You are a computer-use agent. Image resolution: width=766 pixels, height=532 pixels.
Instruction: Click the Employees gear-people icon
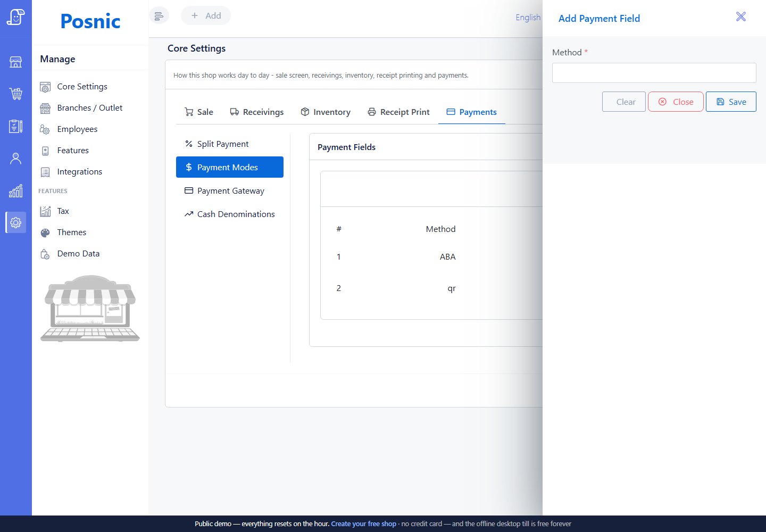tap(45, 129)
